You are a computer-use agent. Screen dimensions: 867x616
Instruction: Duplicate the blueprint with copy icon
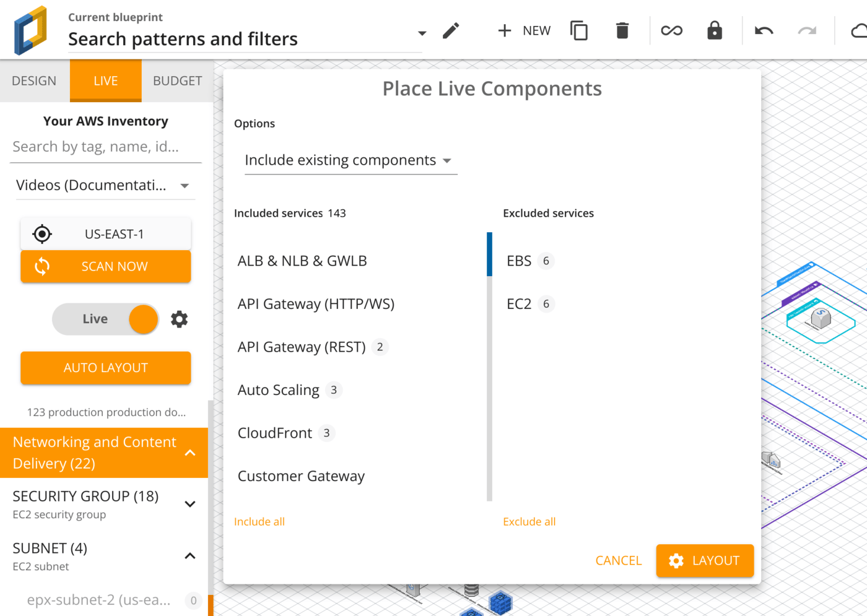(579, 30)
